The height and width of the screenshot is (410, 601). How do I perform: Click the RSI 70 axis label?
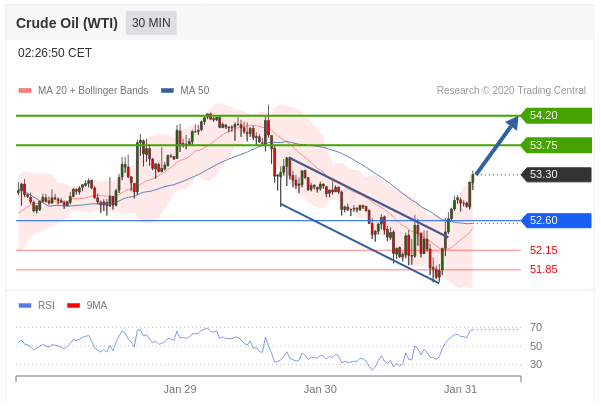tap(536, 327)
